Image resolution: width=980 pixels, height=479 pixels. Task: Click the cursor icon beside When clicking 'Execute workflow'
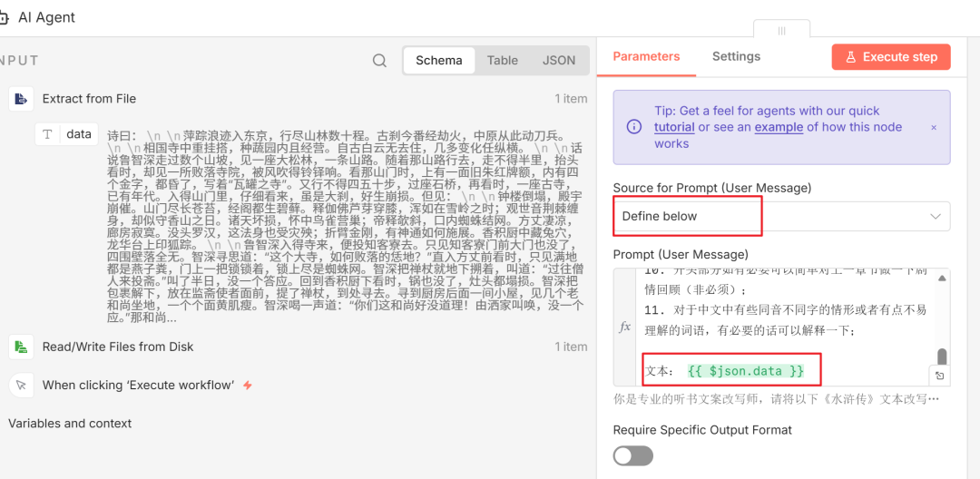pos(21,385)
